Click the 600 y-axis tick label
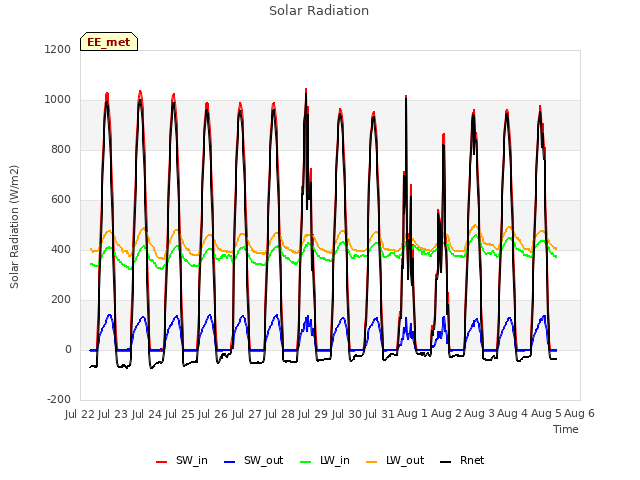640x480 pixels. 61,200
